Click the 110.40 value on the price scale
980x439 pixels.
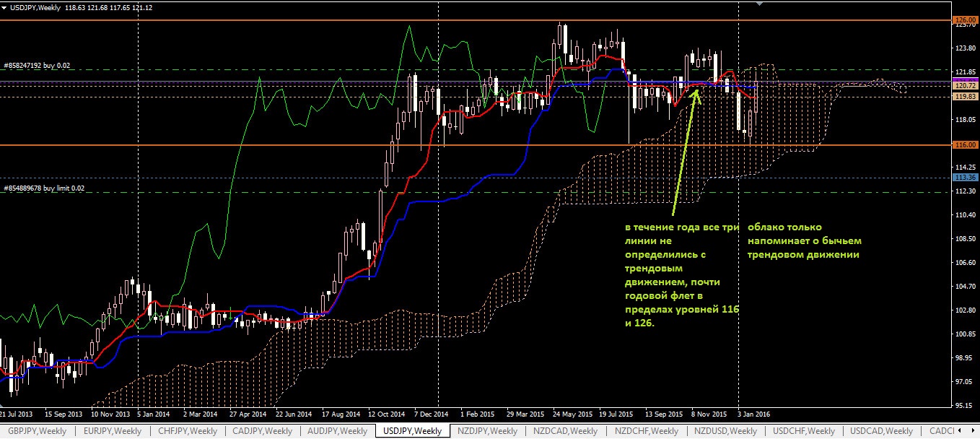tap(965, 215)
